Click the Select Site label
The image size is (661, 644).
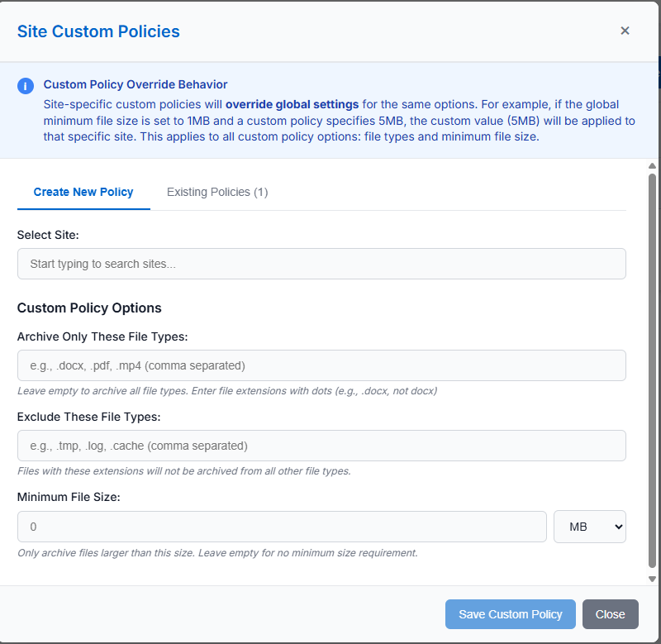(48, 235)
